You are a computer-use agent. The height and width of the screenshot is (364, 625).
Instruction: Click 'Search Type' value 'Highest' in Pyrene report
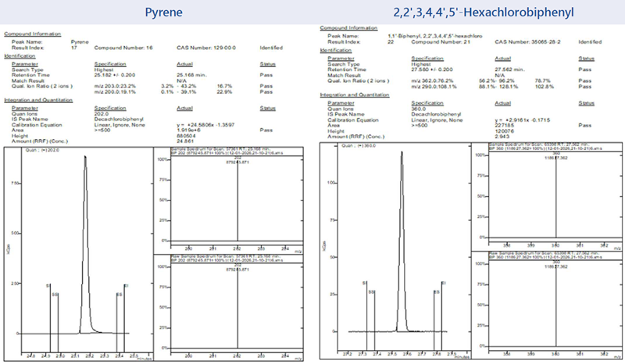click(x=104, y=70)
